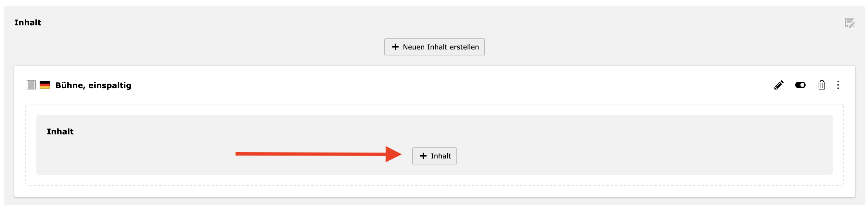Viewport: 868px width, 205px height.
Task: Toggle visibility of Bühne, einspaltig element
Action: pos(800,85)
